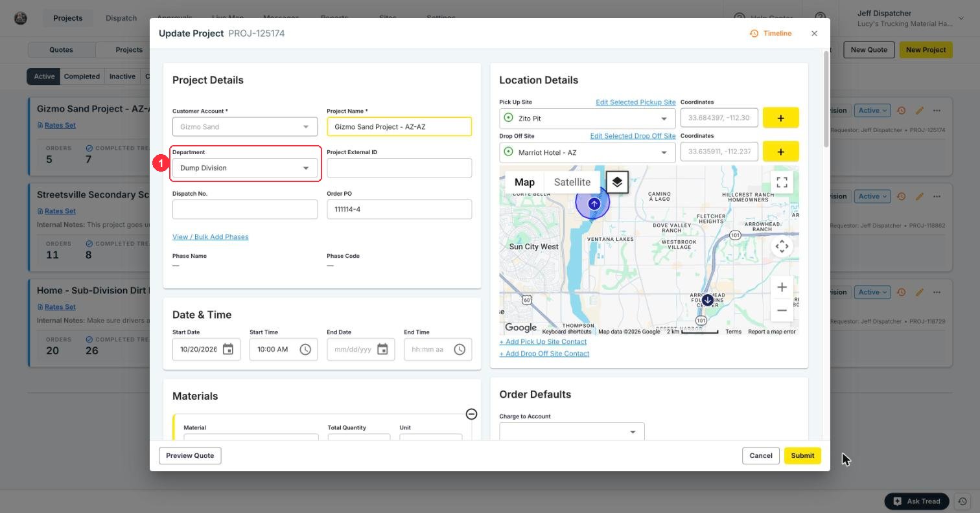Click the View / Bulk Add Phases link
The image size is (980, 513).
pyautogui.click(x=210, y=236)
